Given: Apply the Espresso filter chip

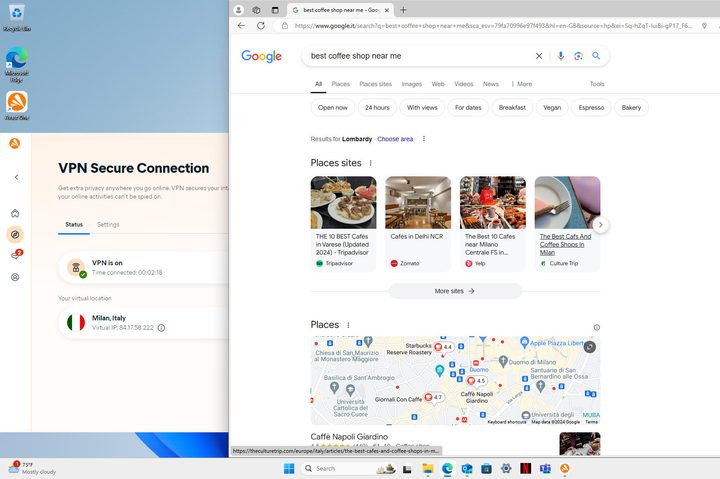Looking at the screenshot, I should click(591, 107).
